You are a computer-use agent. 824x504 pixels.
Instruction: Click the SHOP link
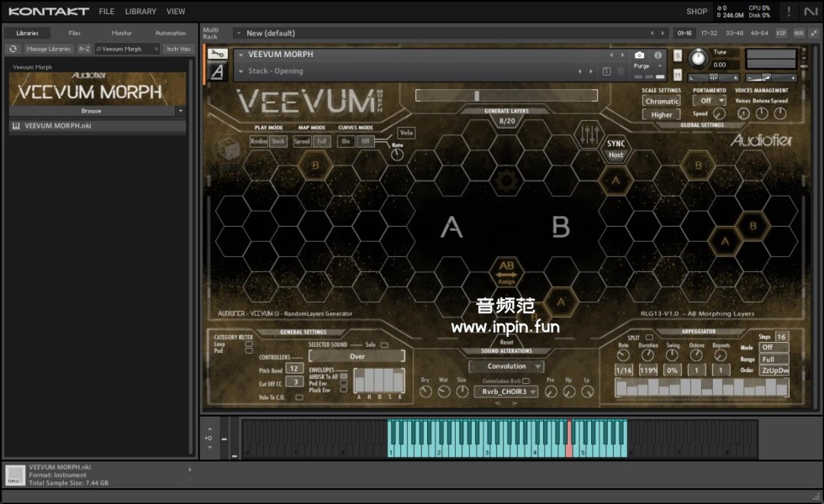697,12
